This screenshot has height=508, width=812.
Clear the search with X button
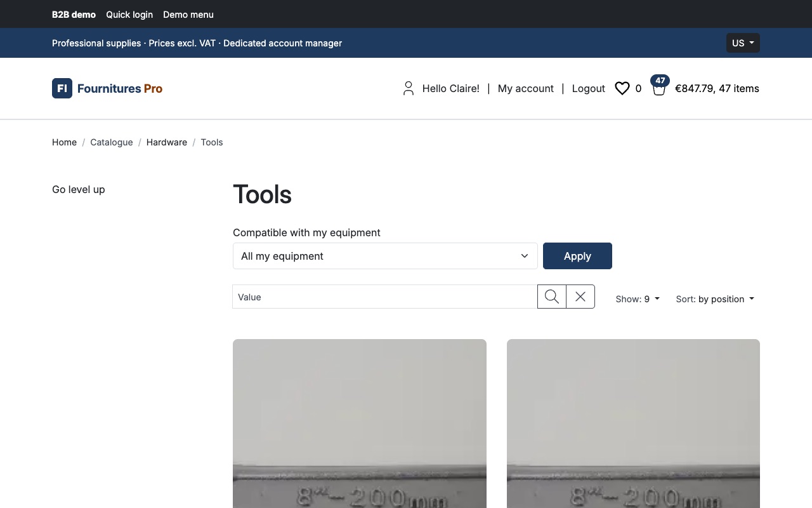[x=580, y=297]
